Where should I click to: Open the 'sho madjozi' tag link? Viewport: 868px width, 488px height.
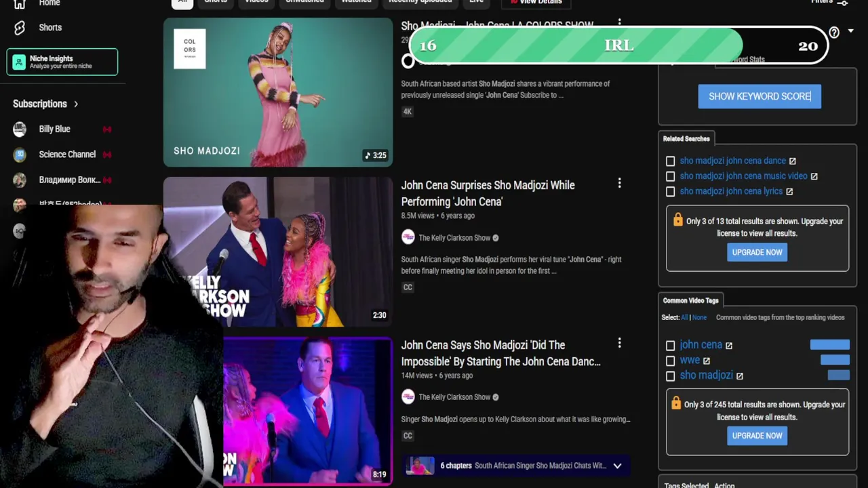coord(706,375)
